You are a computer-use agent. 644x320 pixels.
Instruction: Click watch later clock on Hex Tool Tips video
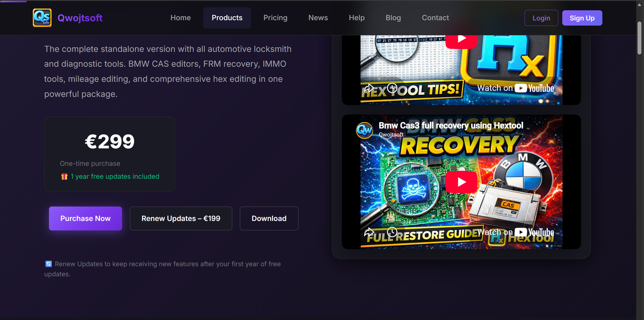392,88
